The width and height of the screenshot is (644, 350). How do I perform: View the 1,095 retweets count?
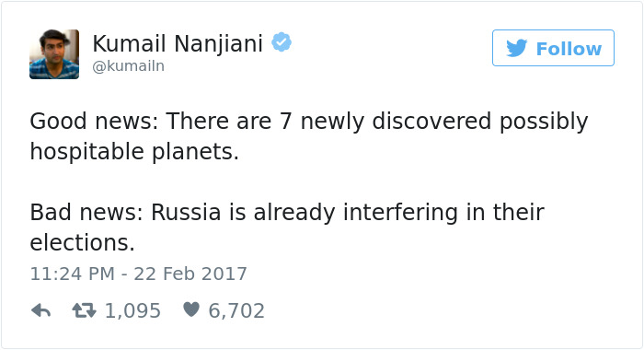point(132,311)
